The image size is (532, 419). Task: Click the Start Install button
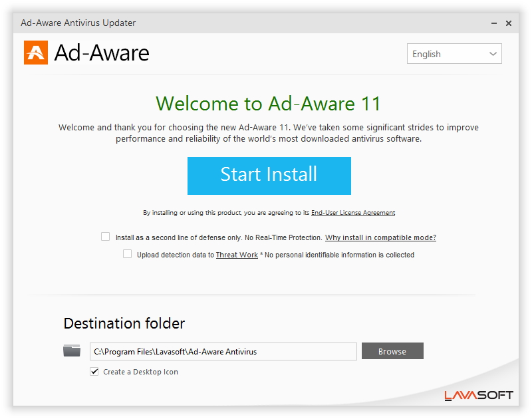pos(269,176)
